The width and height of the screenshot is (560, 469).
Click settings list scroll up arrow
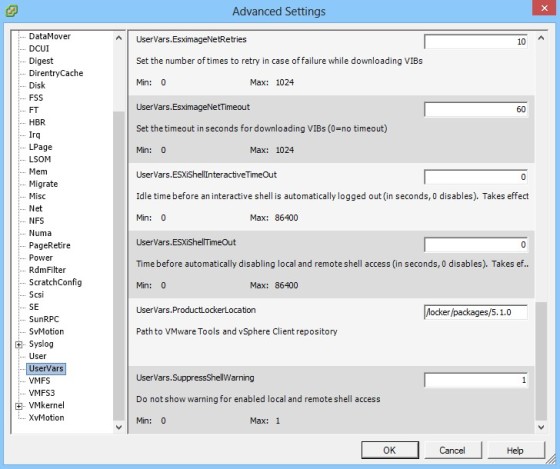point(541,38)
